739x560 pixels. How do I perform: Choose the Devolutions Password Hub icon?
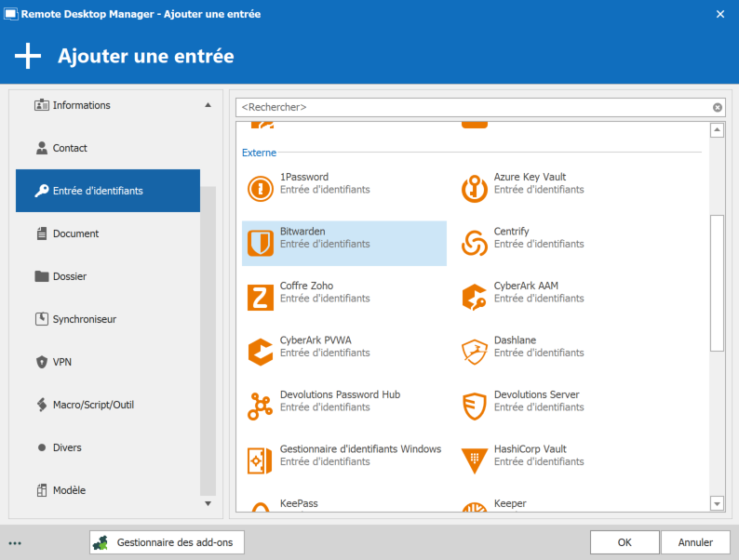pyautogui.click(x=261, y=407)
